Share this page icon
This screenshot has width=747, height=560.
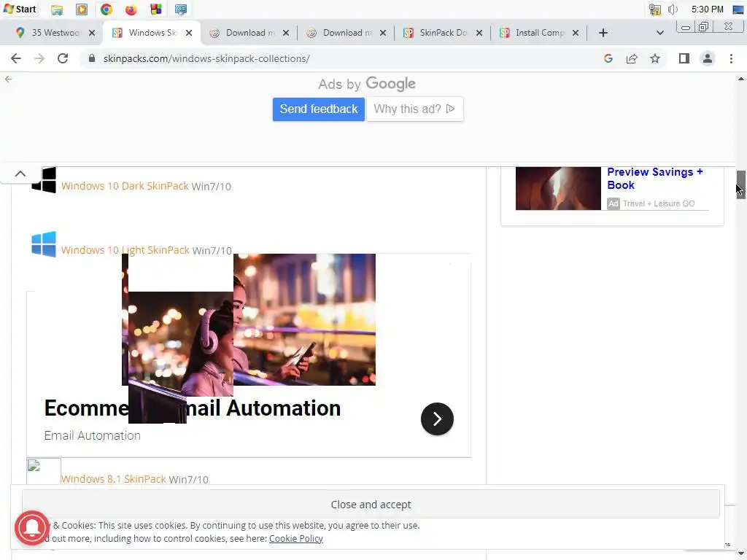[632, 58]
